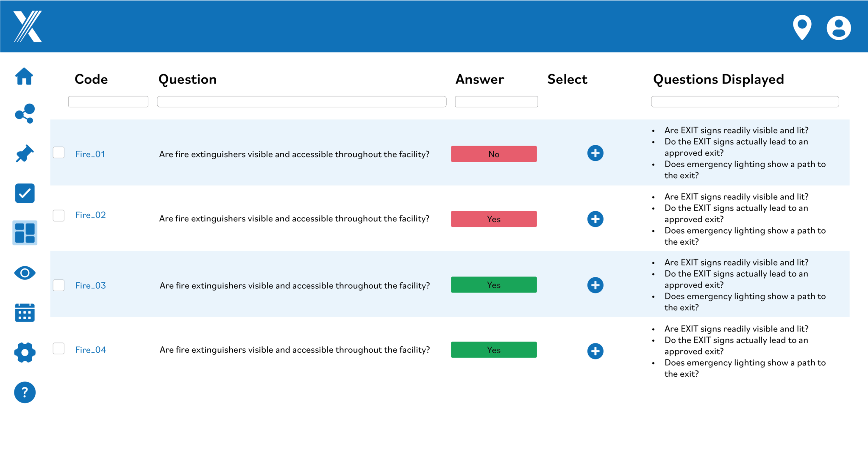The height and width of the screenshot is (453, 868).
Task: Open the Fire_02 code link
Action: 90,215
